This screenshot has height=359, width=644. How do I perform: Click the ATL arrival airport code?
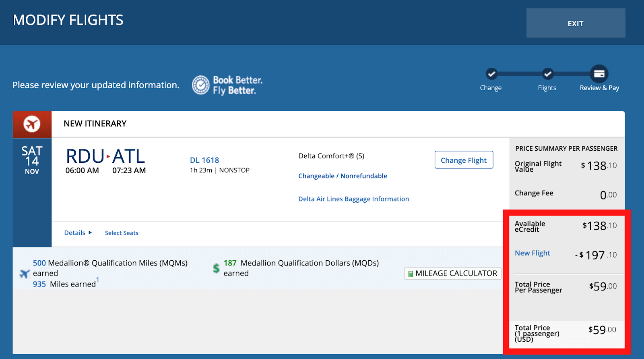[128, 156]
